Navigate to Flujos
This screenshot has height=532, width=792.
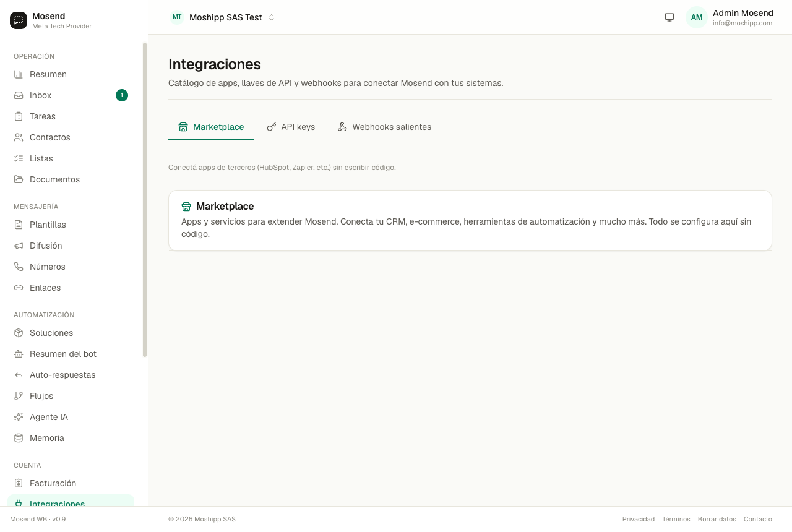click(x=71, y=396)
